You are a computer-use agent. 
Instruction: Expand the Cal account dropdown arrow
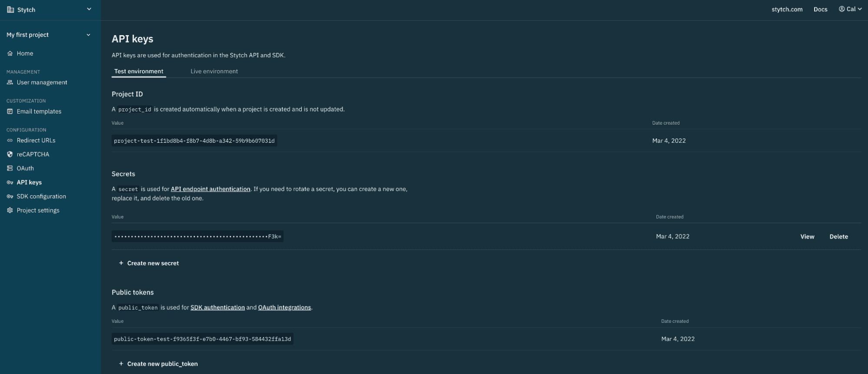860,9
